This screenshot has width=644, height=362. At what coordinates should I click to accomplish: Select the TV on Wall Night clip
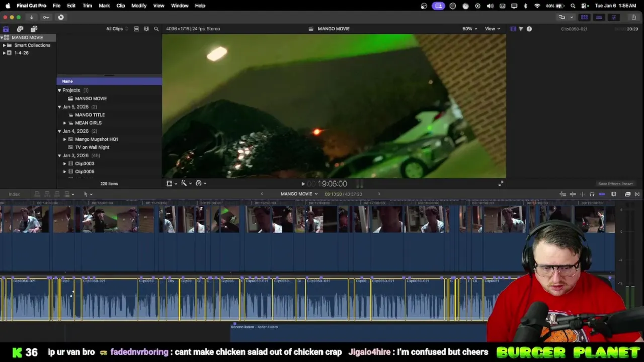point(92,147)
